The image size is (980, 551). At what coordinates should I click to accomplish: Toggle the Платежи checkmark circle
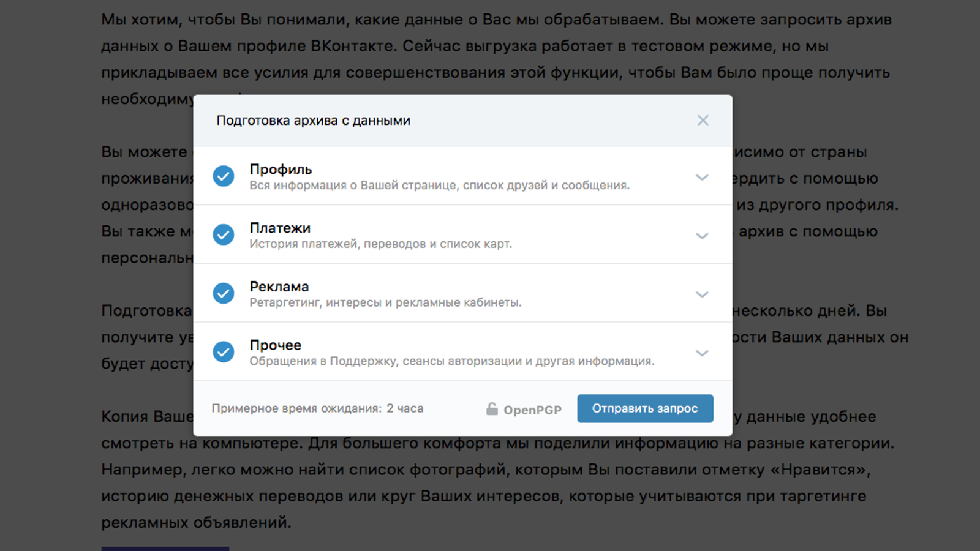click(224, 234)
